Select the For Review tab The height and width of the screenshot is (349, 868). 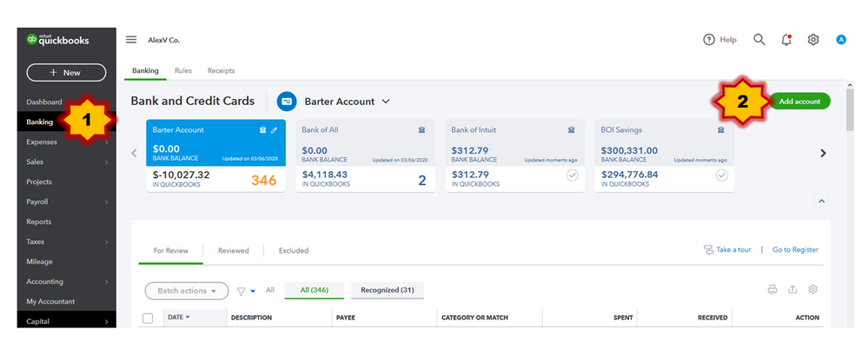[x=170, y=251]
